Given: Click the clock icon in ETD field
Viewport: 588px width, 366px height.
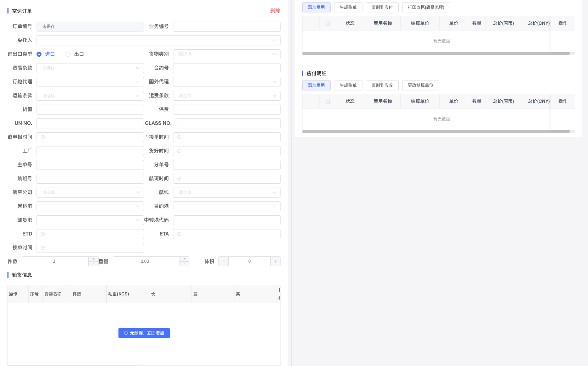Looking at the screenshot, I should pos(43,234).
